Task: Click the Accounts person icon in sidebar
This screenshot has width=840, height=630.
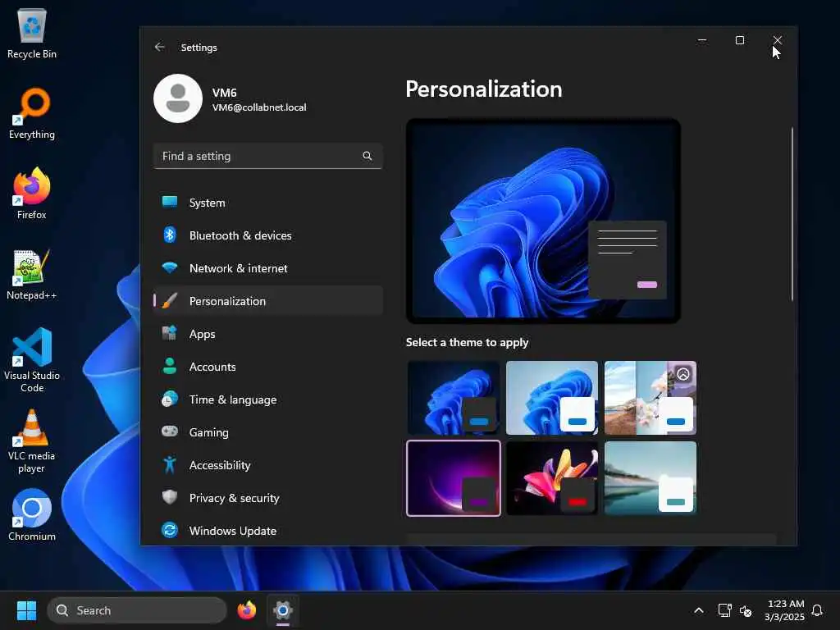Action: click(170, 366)
